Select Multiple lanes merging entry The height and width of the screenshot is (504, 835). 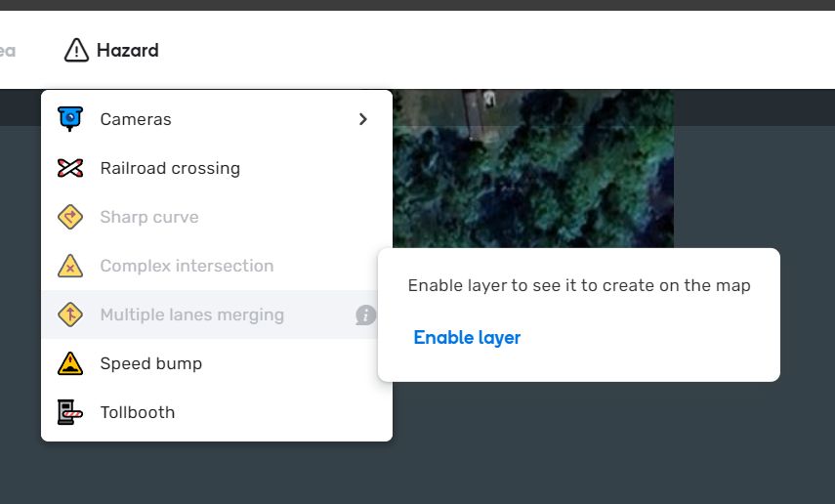click(x=192, y=315)
